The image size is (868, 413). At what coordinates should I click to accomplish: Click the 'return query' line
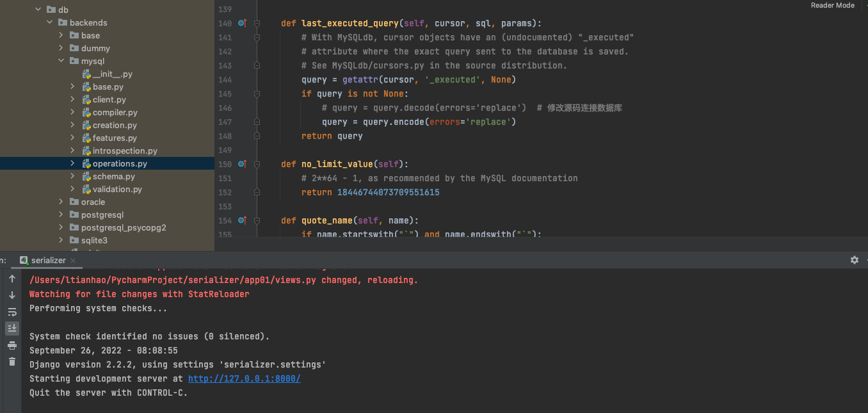(x=332, y=136)
